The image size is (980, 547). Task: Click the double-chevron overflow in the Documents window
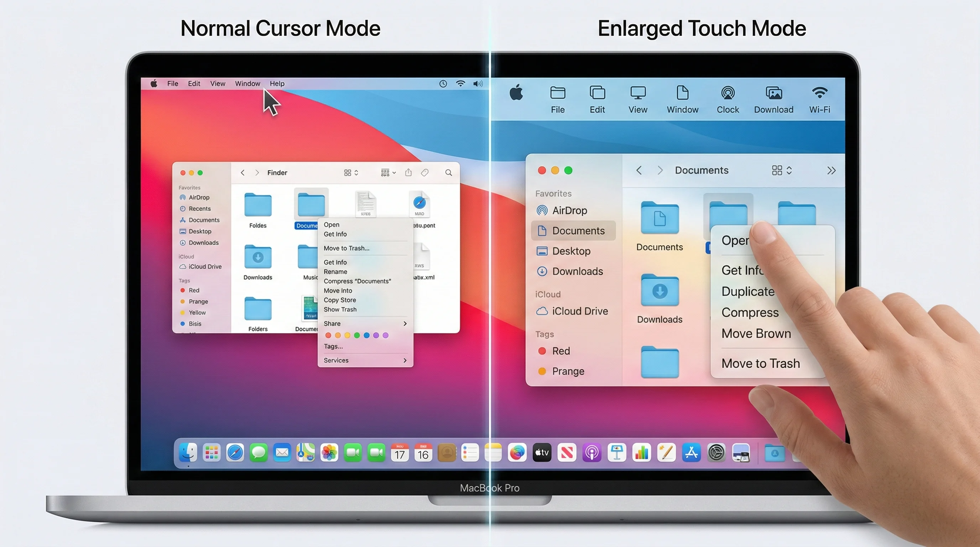click(831, 171)
